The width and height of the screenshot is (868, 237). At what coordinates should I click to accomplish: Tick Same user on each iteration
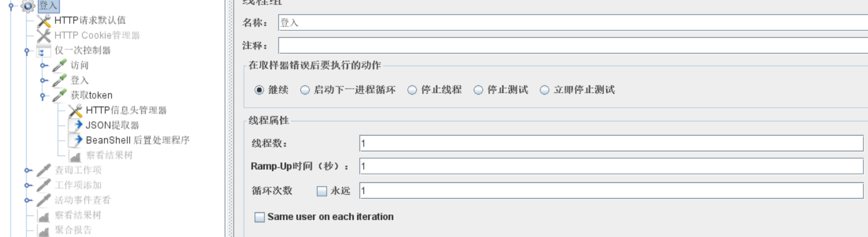point(260,217)
